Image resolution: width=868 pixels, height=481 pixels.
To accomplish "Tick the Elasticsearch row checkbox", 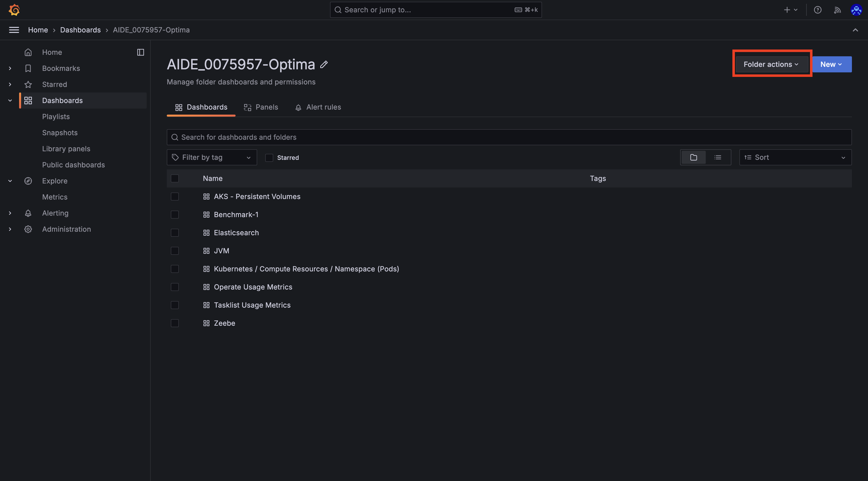I will coord(175,232).
